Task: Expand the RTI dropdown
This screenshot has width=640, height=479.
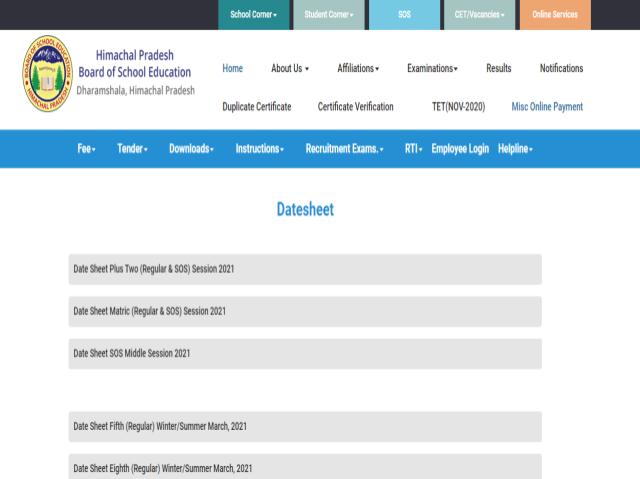Action: point(413,149)
